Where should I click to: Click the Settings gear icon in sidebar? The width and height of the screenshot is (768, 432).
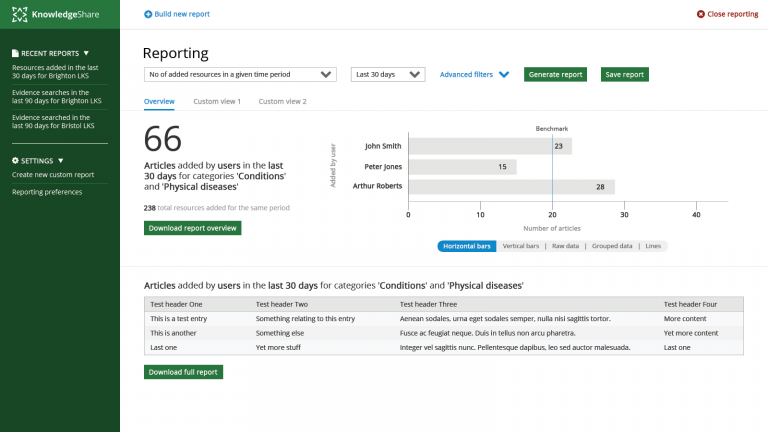15,160
